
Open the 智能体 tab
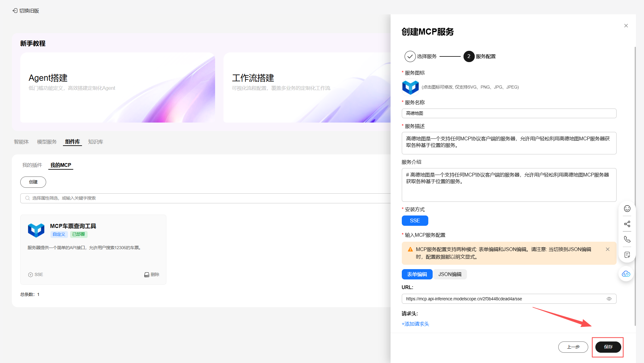[21, 142]
